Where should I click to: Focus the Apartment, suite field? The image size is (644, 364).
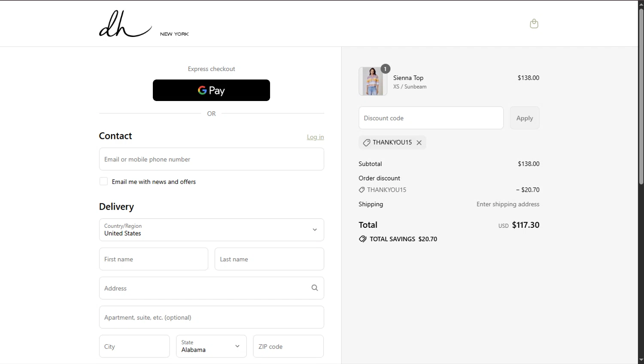pyautogui.click(x=211, y=318)
